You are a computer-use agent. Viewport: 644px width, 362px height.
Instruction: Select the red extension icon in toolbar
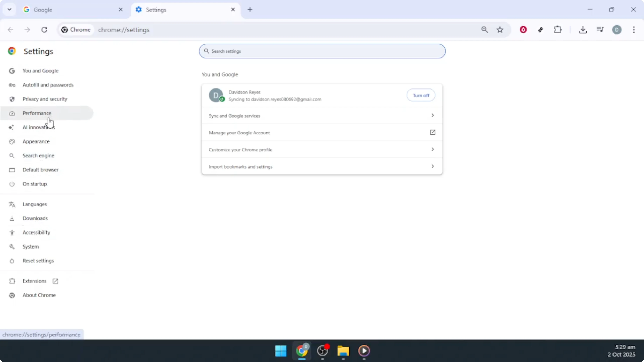pyautogui.click(x=523, y=30)
